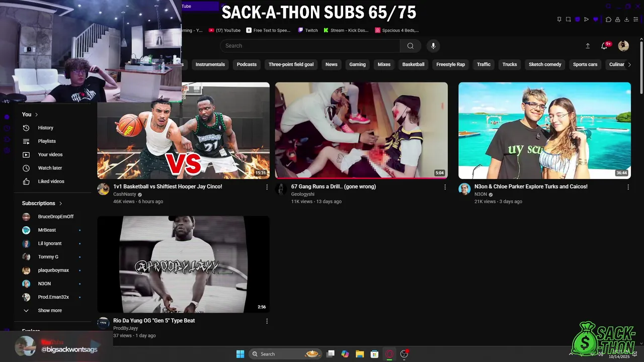Image resolution: width=644 pixels, height=362 pixels.
Task: Open Microsoft Store from taskbar
Action: click(374, 354)
